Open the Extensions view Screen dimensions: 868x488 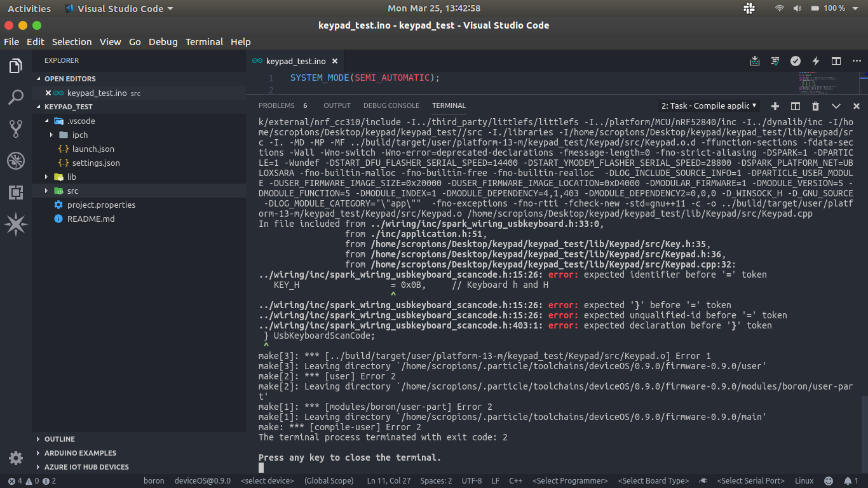point(16,193)
